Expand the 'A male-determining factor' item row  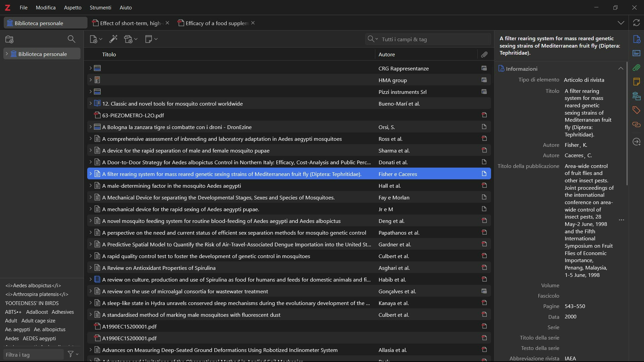[x=90, y=185]
